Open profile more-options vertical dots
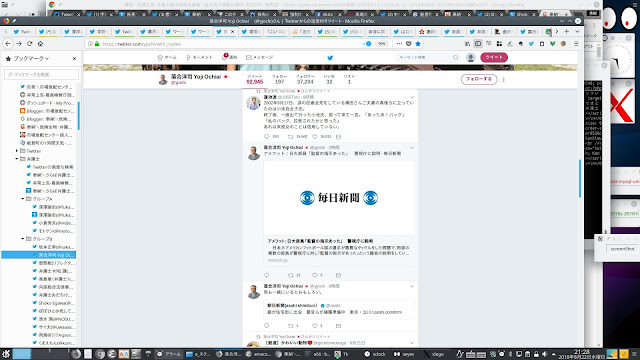This screenshot has height=360, width=640. pyautogui.click(x=504, y=80)
